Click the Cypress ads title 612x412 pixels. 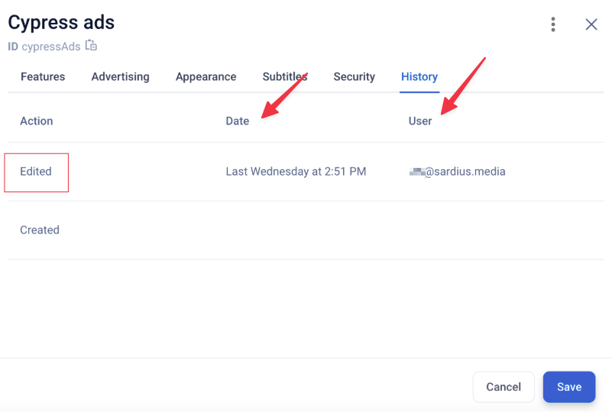click(61, 22)
